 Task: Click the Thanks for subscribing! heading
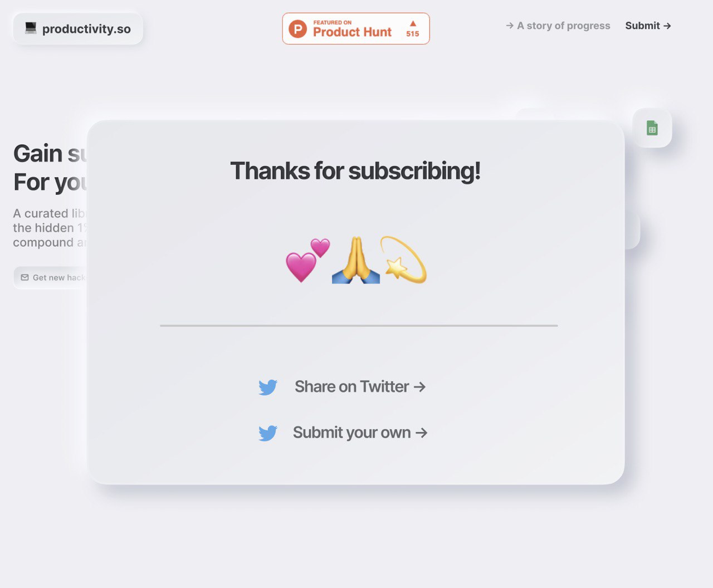coord(355,171)
